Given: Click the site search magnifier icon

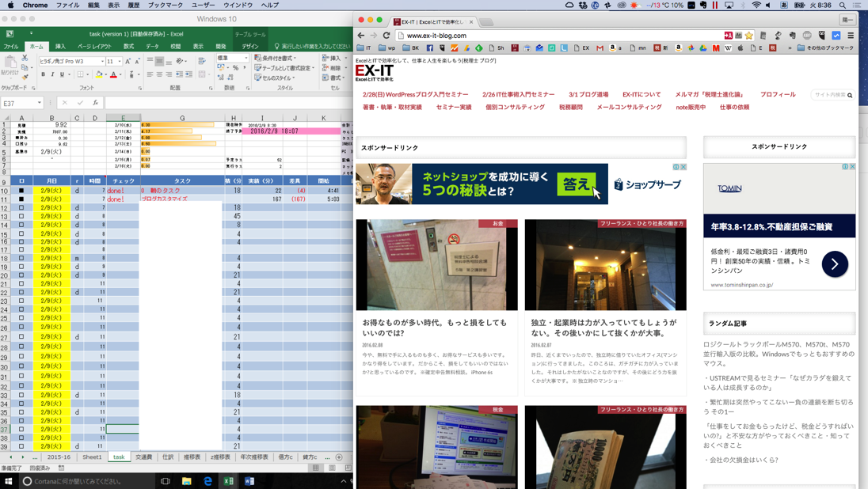Looking at the screenshot, I should point(850,95).
